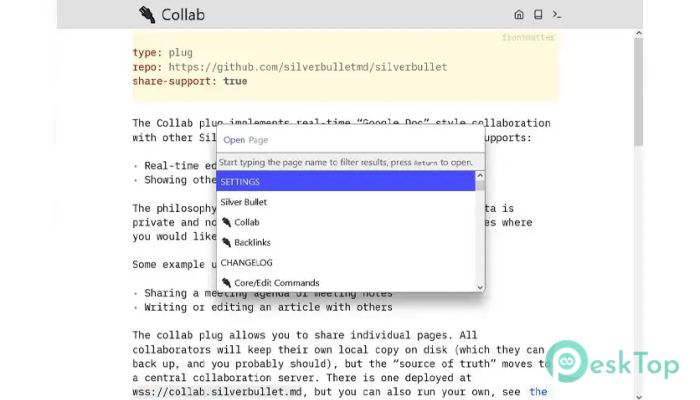Click the home icon in top bar
Image resolution: width=700 pixels, height=400 pixels.
click(519, 15)
